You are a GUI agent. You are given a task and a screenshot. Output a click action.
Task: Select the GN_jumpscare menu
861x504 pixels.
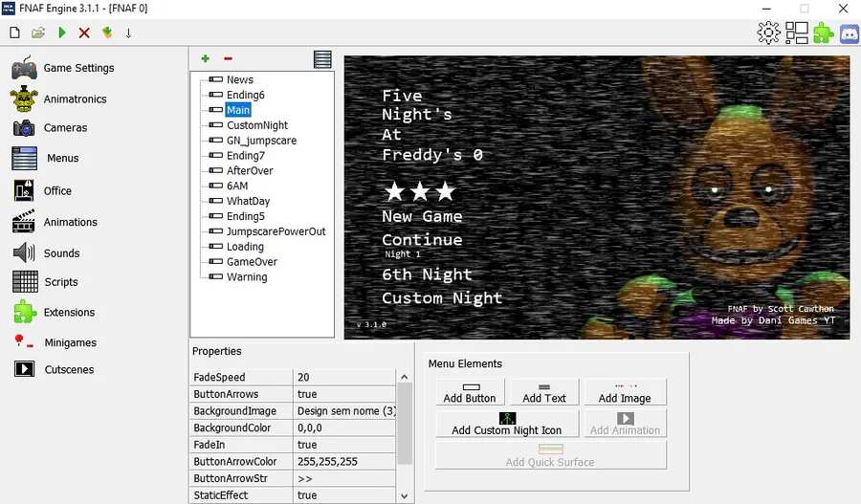pyautogui.click(x=261, y=141)
